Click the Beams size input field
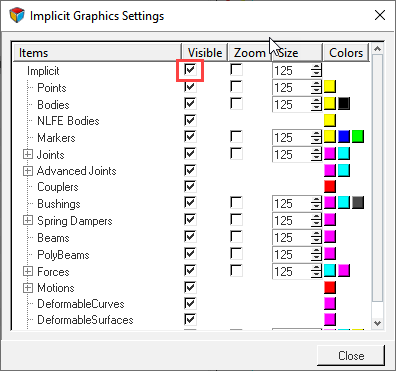This screenshot has height=371, width=396. pos(292,238)
